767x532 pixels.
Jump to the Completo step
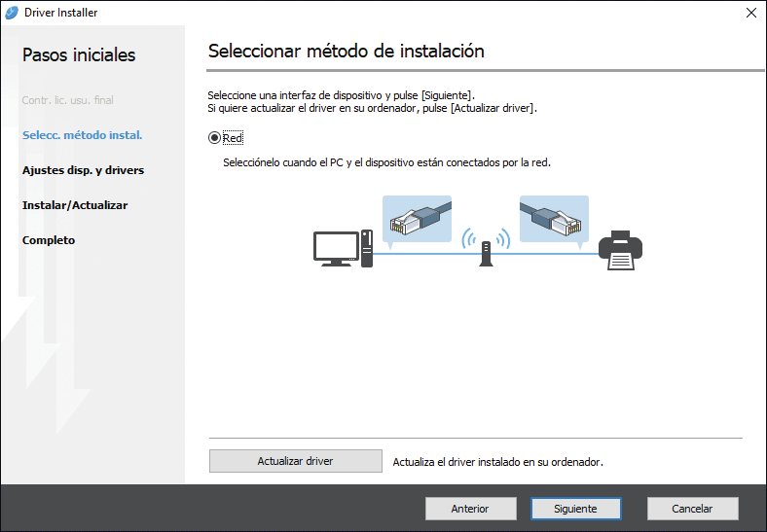pyautogui.click(x=49, y=240)
